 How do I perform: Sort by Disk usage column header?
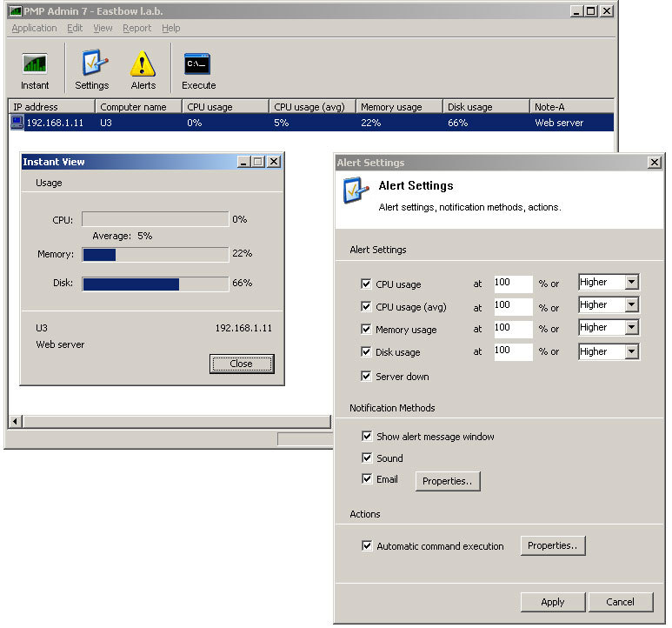pyautogui.click(x=487, y=107)
